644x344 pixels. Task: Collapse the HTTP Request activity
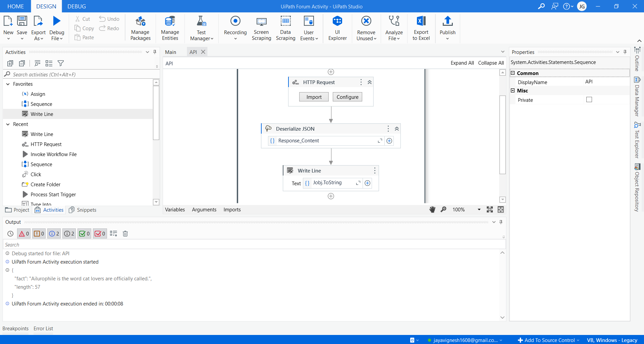click(x=370, y=82)
